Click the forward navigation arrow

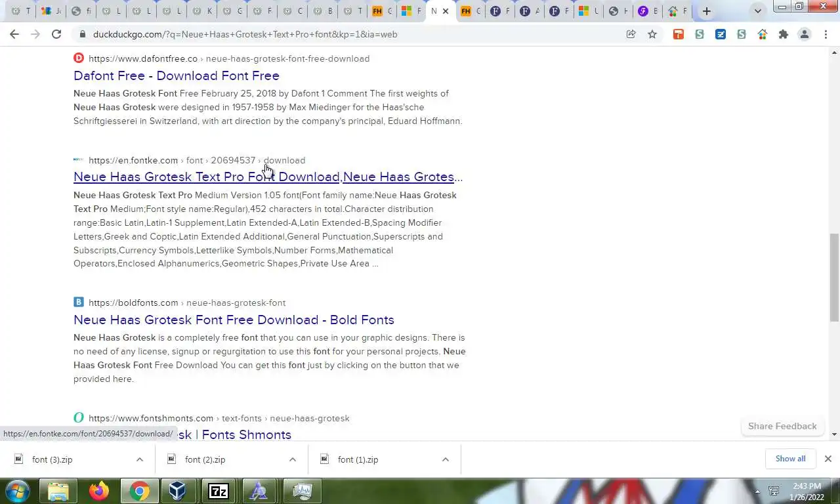[35, 34]
